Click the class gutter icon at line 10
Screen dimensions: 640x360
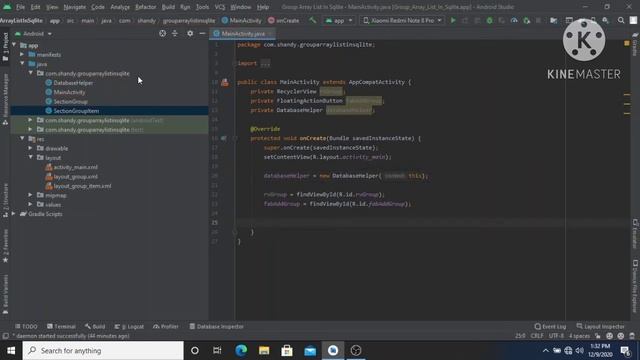(x=224, y=82)
